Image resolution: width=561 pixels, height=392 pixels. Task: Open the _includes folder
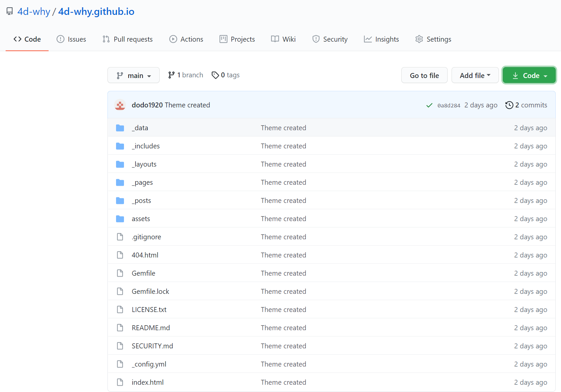click(146, 146)
